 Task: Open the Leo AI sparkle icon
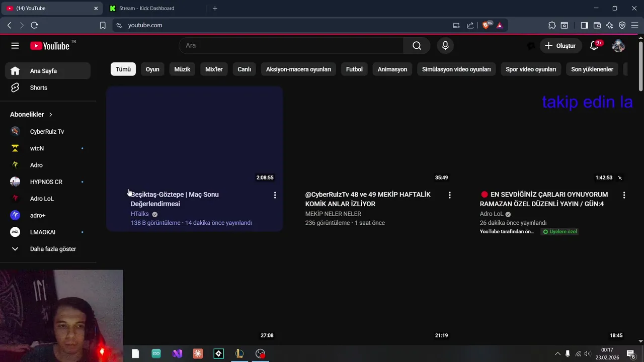(x=609, y=25)
